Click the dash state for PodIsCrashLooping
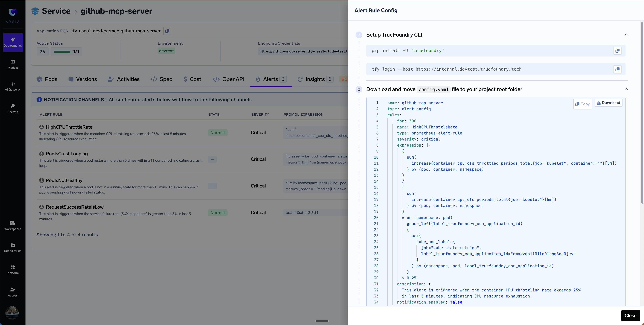This screenshot has width=644, height=325. pos(212,159)
